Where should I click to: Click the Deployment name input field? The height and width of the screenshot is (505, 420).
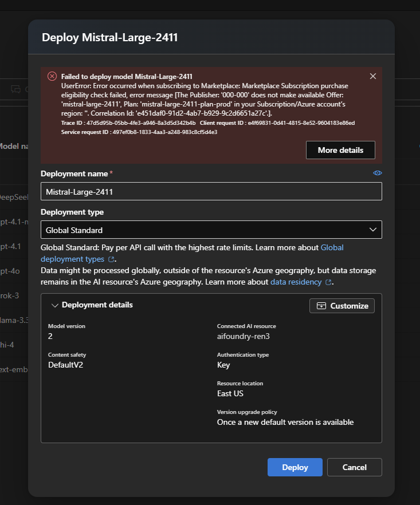point(211,192)
